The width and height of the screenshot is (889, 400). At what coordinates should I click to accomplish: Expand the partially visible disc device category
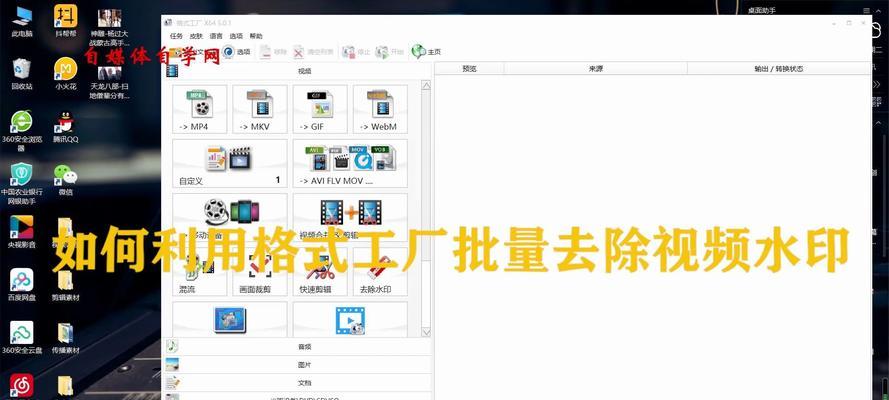click(298, 397)
